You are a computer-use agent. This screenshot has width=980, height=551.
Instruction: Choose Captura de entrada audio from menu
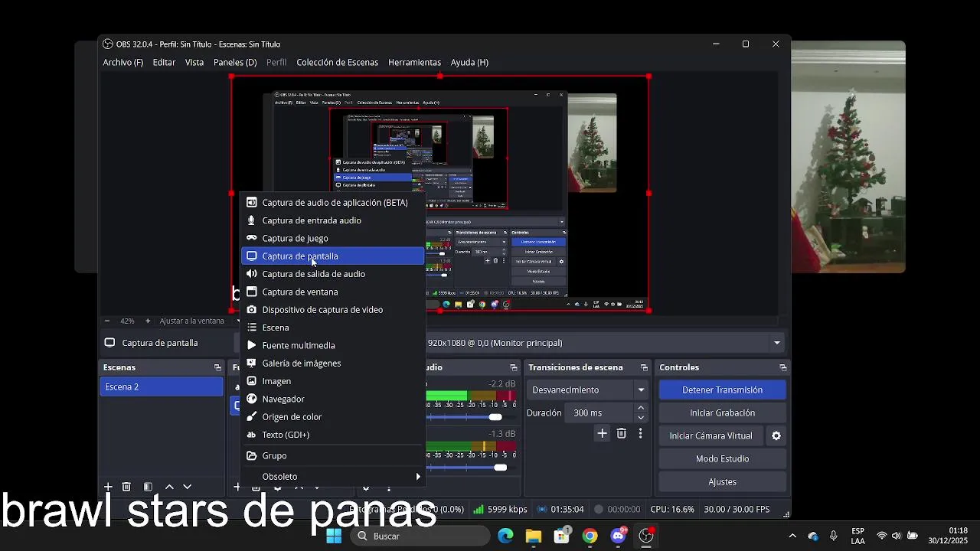pyautogui.click(x=332, y=220)
